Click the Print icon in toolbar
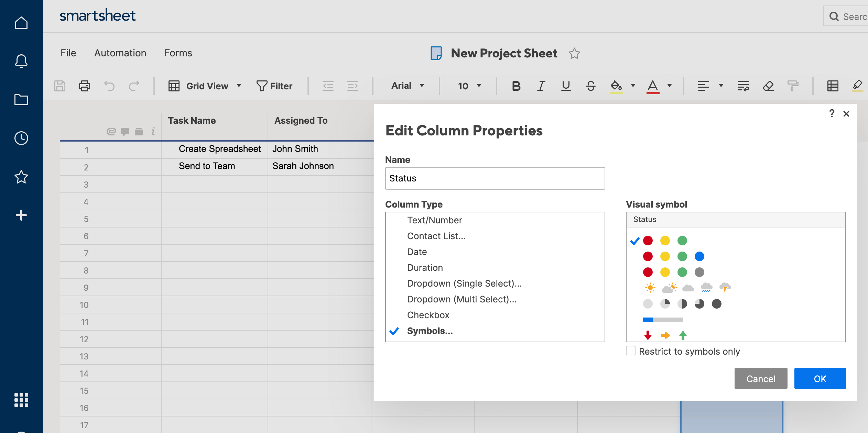The height and width of the screenshot is (433, 868). tap(84, 86)
